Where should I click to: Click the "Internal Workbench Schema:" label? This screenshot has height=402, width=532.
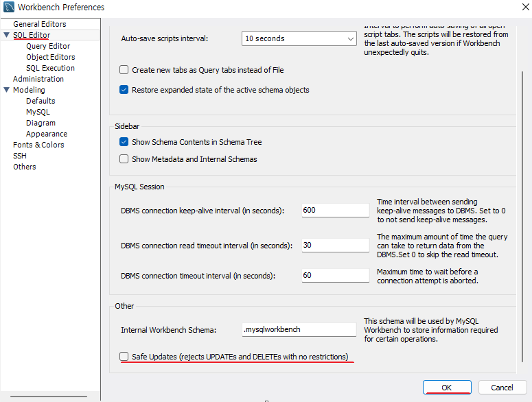pyautogui.click(x=169, y=330)
